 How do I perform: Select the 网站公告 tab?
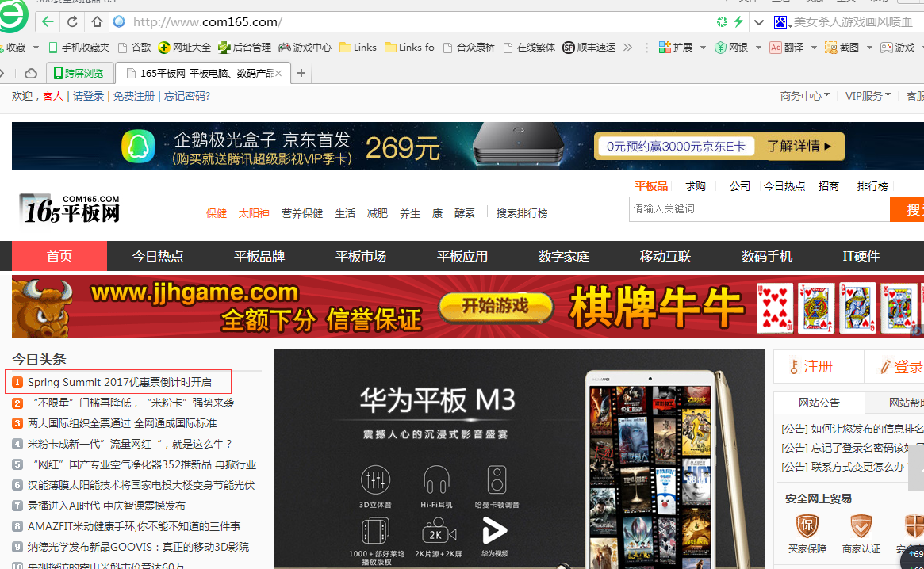click(x=819, y=403)
